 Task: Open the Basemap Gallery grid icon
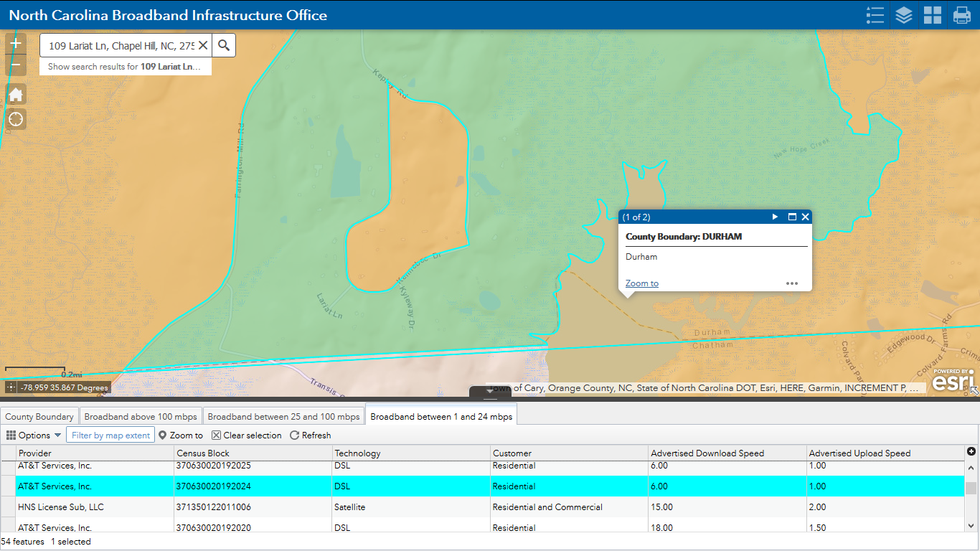click(x=933, y=15)
